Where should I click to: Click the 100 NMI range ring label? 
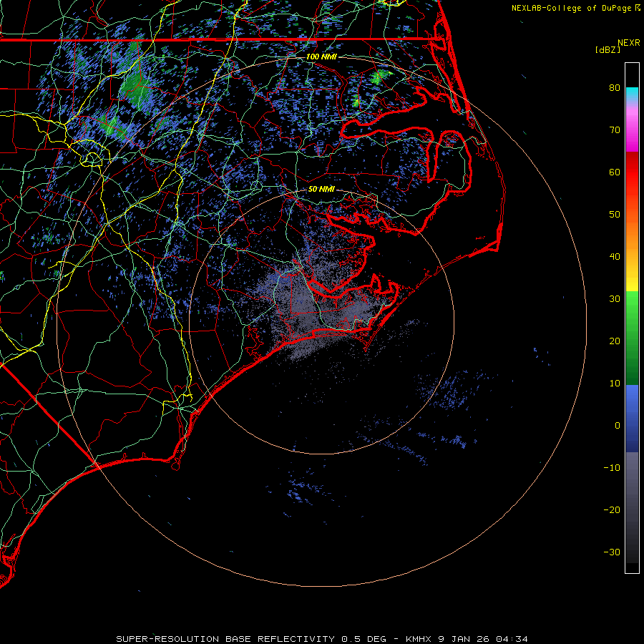(321, 57)
